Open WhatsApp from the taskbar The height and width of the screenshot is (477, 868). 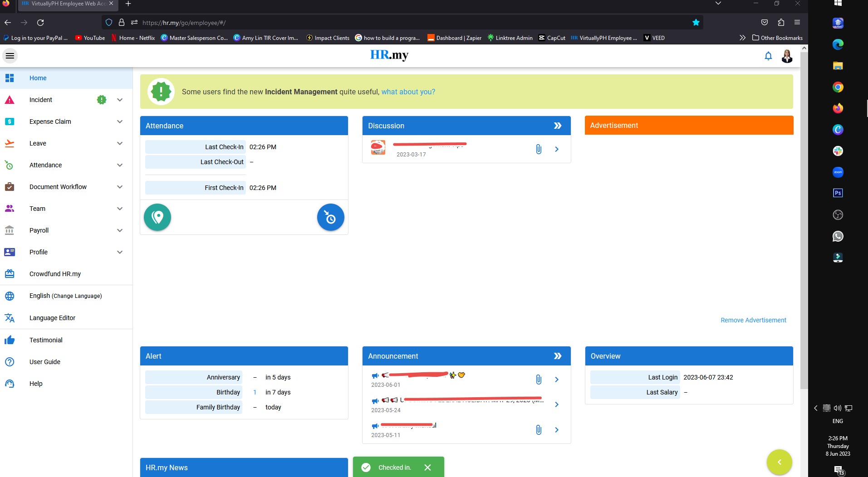coord(838,236)
